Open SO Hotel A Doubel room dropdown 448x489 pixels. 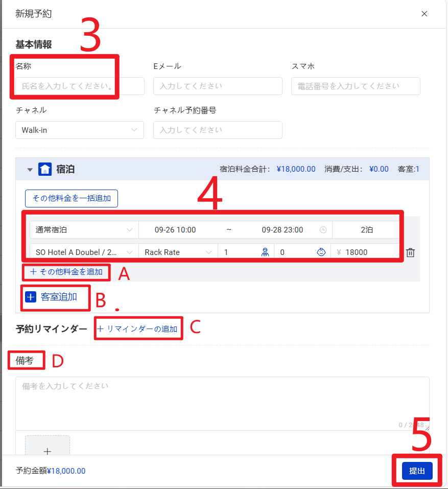(84, 252)
